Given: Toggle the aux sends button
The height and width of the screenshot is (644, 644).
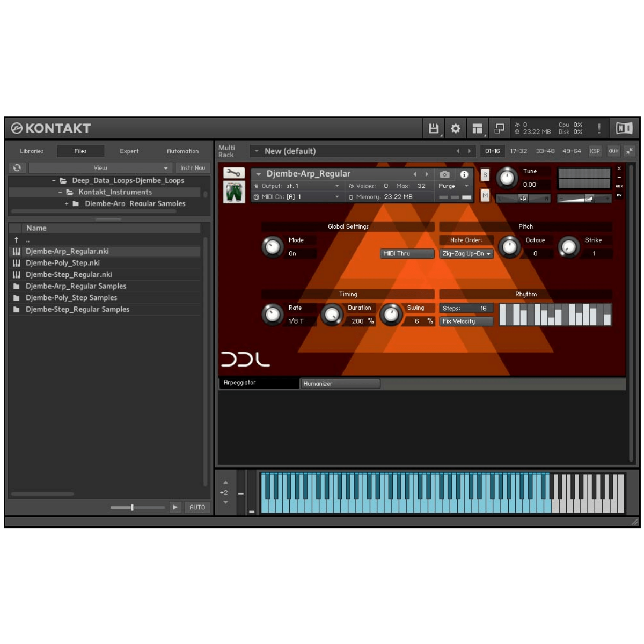Looking at the screenshot, I should [614, 151].
